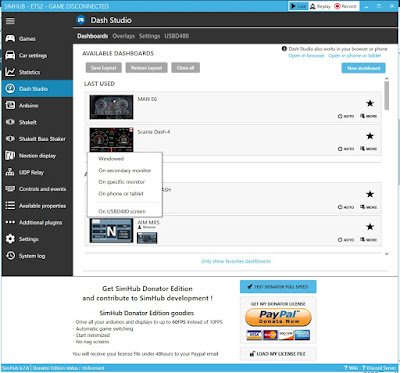Image resolution: width=400 pixels, height=373 pixels.
Task: Click Donator Edition status Unlicensed text
Action: [x=69, y=368]
